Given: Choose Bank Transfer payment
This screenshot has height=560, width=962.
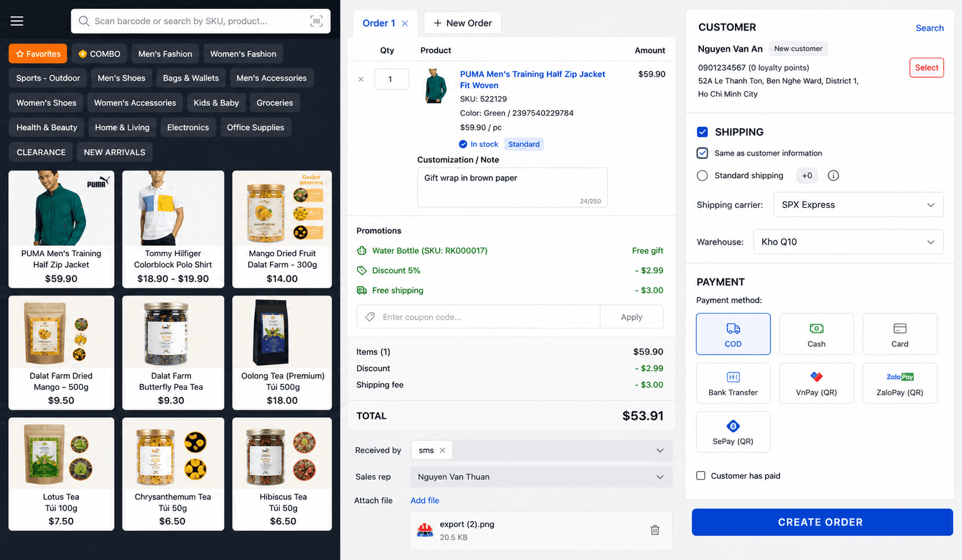Looking at the screenshot, I should tap(733, 383).
